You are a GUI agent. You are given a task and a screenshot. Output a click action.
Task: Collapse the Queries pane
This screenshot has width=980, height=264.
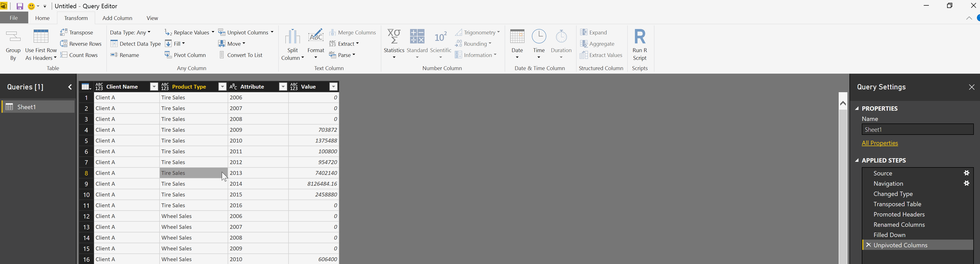point(70,87)
